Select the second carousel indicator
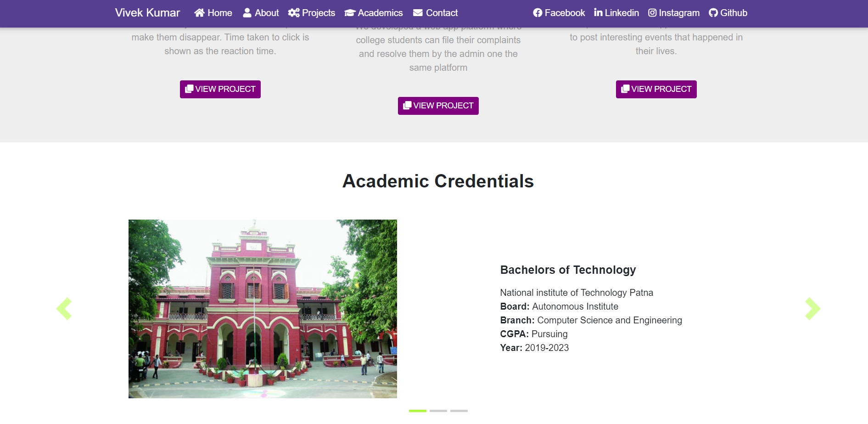This screenshot has width=868, height=424. pos(438,411)
